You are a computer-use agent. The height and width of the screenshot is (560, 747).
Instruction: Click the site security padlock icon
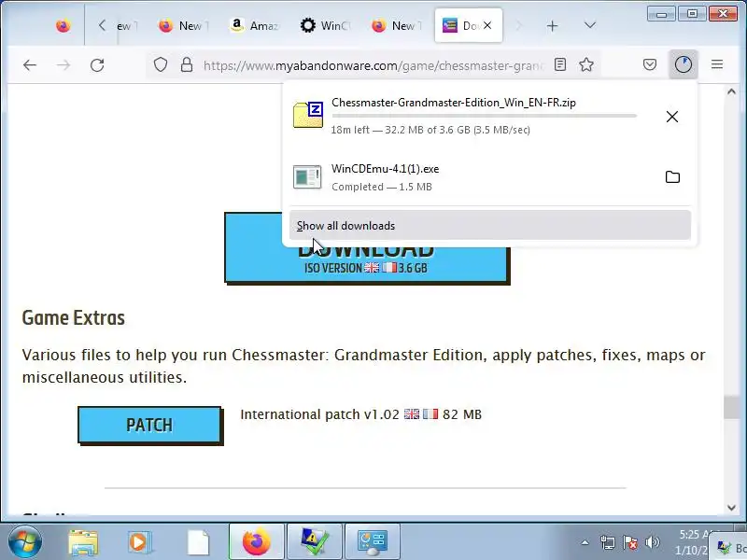(x=187, y=64)
